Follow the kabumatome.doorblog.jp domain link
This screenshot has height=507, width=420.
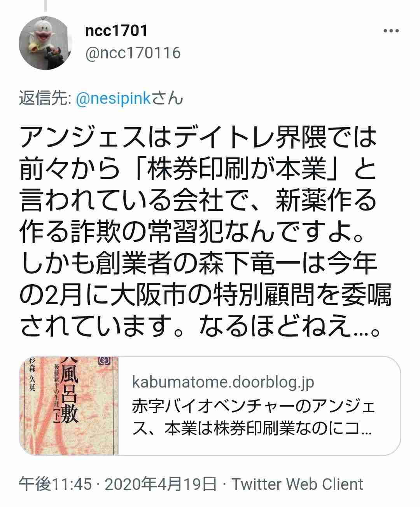tap(223, 383)
